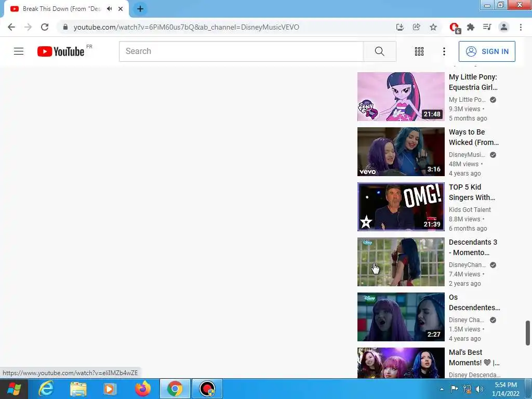This screenshot has height=399, width=532.
Task: Click the '9.3M views' text
Action: [x=464, y=109]
